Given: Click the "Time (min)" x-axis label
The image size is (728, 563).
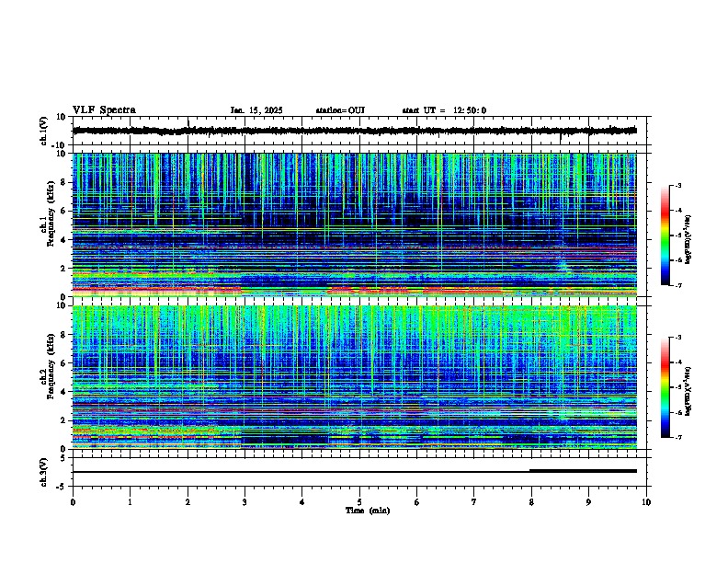Looking at the screenshot, I should click(368, 511).
